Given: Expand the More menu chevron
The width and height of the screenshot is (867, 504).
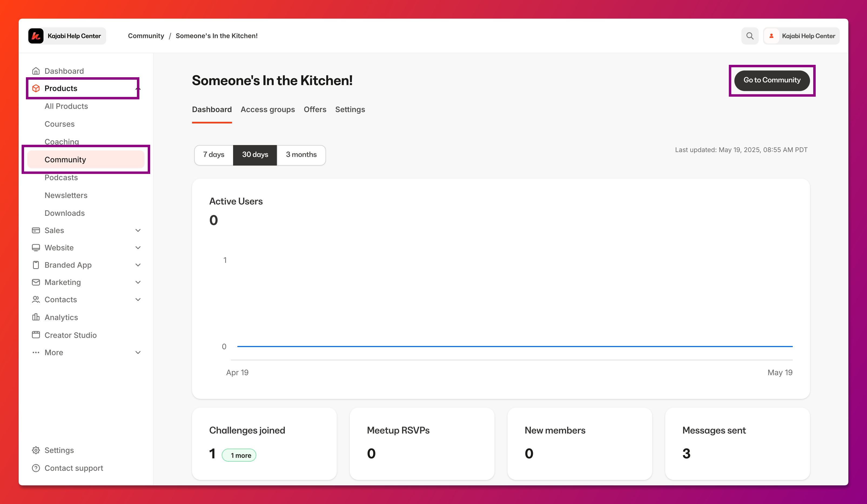Looking at the screenshot, I should 138,353.
